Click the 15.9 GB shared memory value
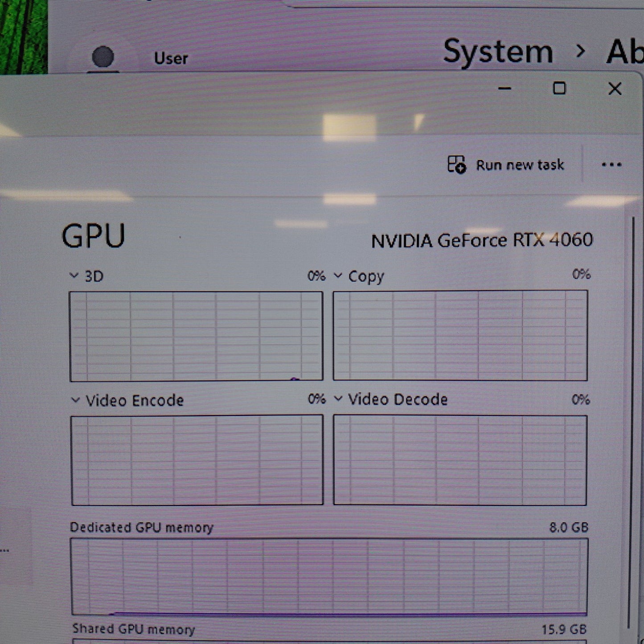Viewport: 644px width, 644px height. coord(564,629)
